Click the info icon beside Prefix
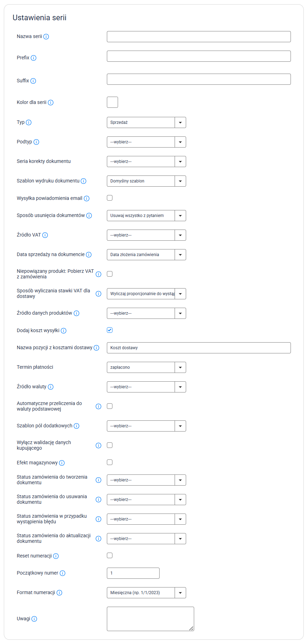308x644 pixels. click(x=34, y=58)
